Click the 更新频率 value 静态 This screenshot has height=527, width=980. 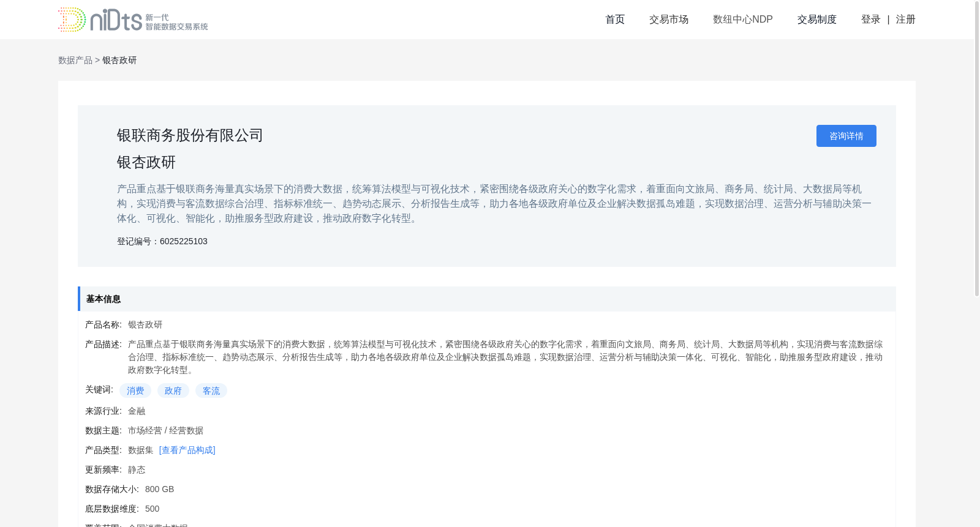[137, 469]
